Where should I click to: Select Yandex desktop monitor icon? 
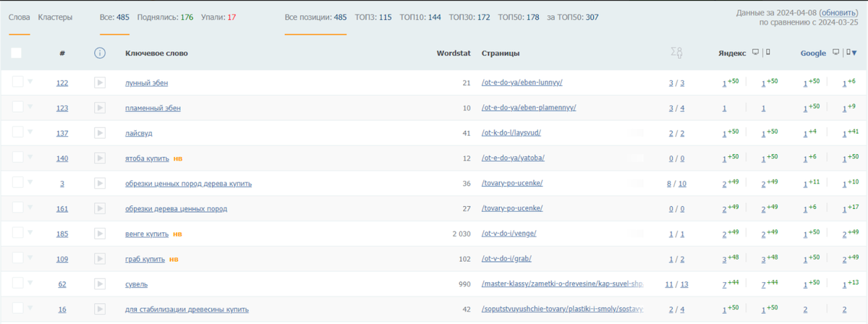coord(755,52)
